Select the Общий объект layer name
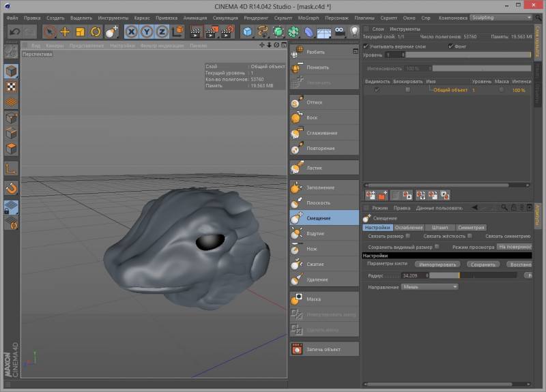This screenshot has width=546, height=392. click(450, 90)
